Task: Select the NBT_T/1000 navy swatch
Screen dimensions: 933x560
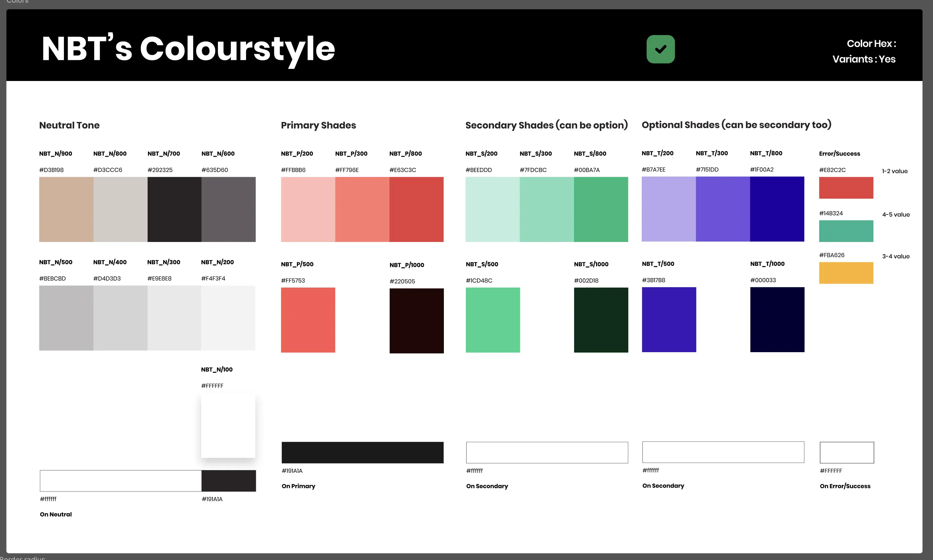Action: tap(777, 320)
